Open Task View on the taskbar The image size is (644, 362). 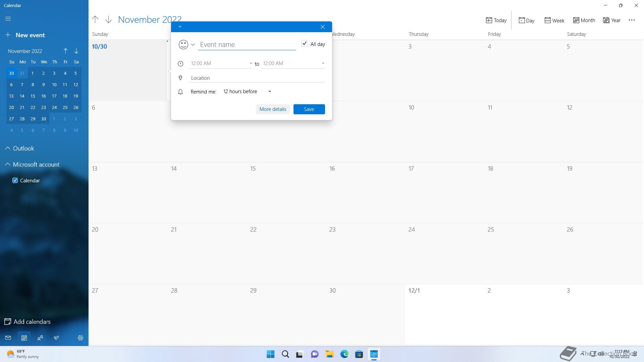coord(300,354)
